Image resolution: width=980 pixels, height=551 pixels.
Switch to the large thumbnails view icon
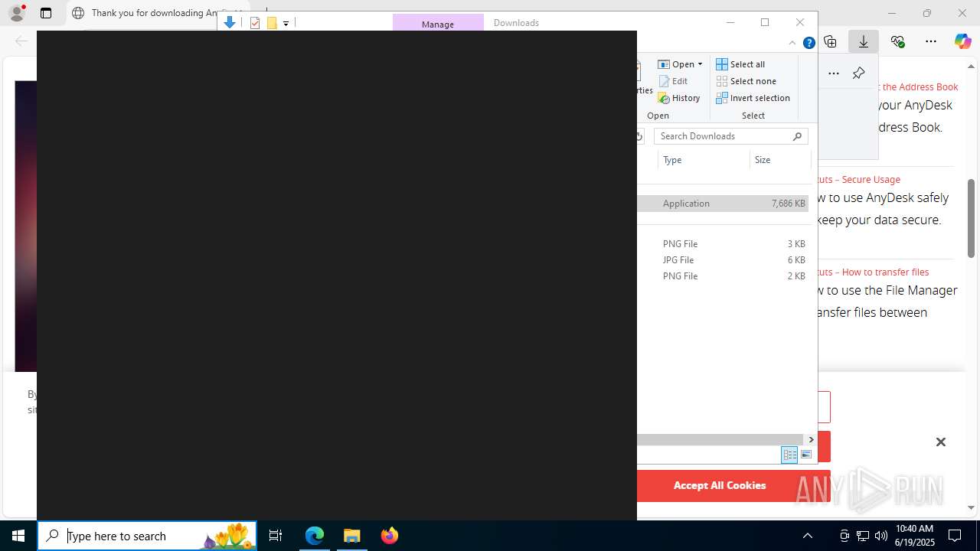pyautogui.click(x=806, y=455)
